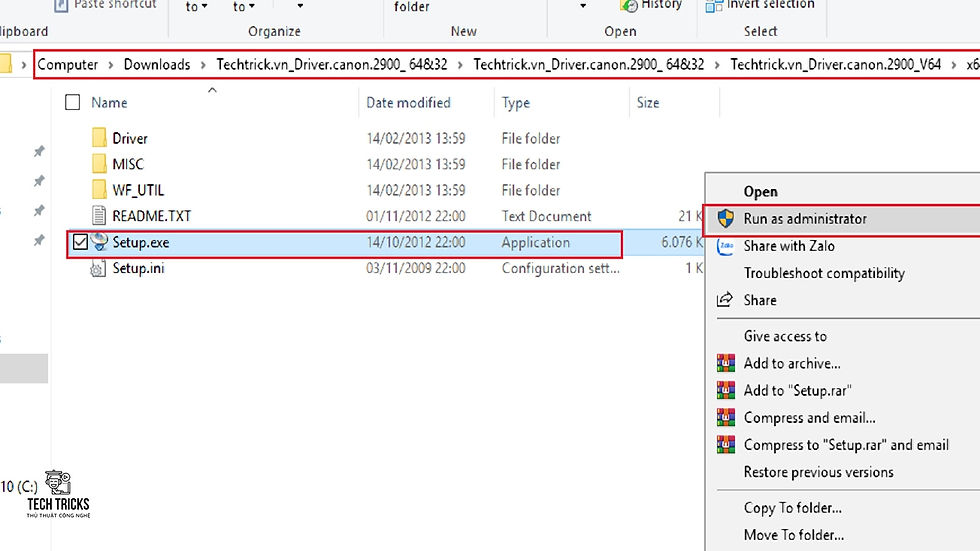The image size is (980, 551).
Task: Select the WF_UTIL folder icon
Action: (x=99, y=190)
